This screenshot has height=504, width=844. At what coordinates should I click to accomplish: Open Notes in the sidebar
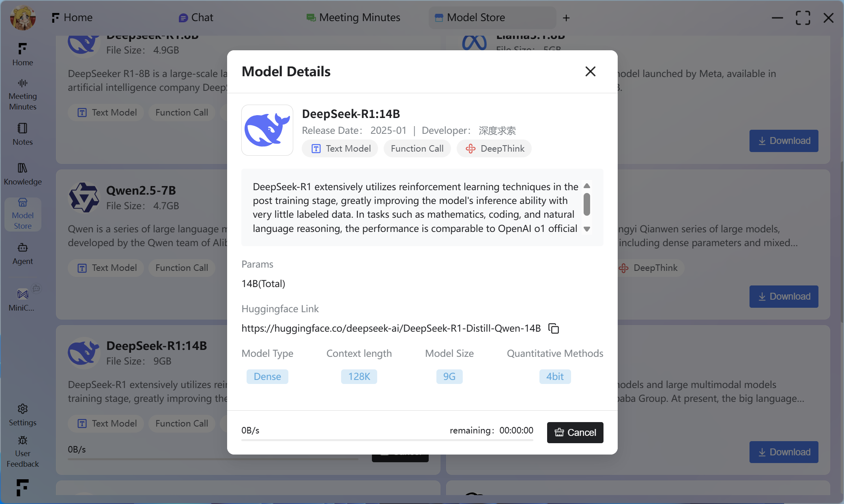[x=23, y=134]
